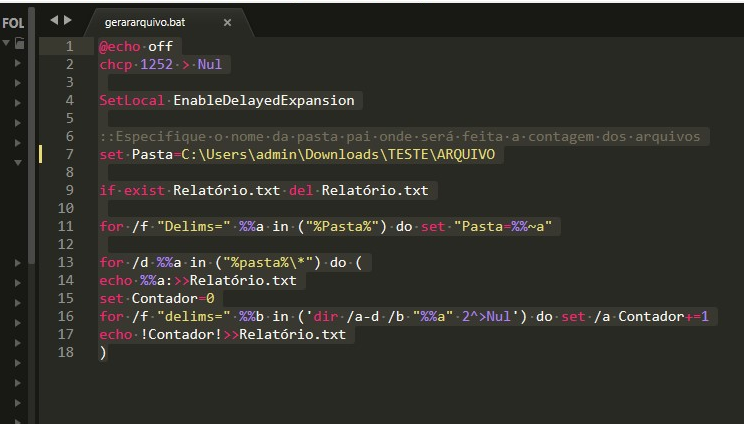Click line number 1 in gutter
The height and width of the screenshot is (424, 744).
tap(69, 46)
